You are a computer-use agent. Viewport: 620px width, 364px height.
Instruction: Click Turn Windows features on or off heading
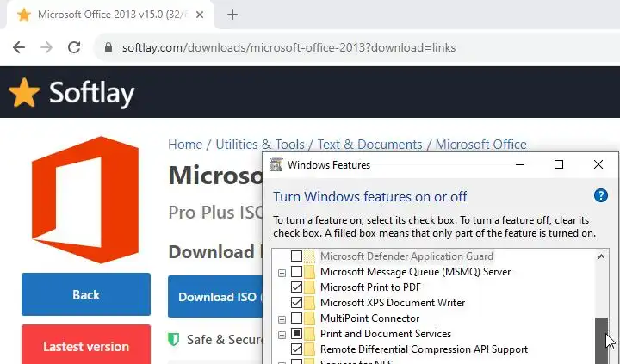[369, 196]
